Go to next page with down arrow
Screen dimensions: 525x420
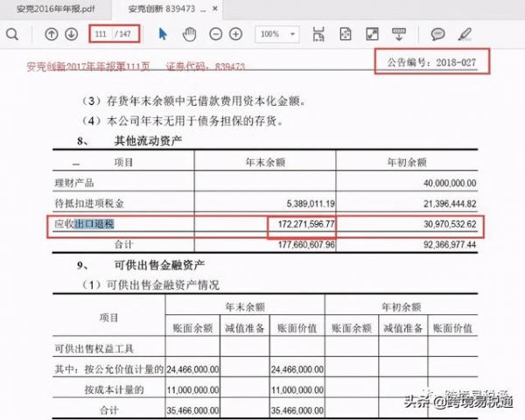pos(71,34)
